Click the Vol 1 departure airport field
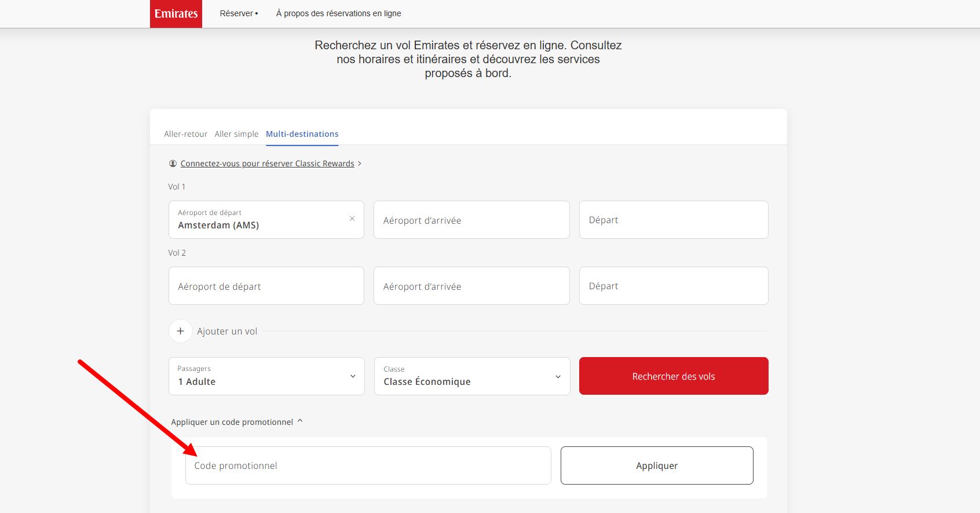The height and width of the screenshot is (513, 980). click(x=266, y=220)
